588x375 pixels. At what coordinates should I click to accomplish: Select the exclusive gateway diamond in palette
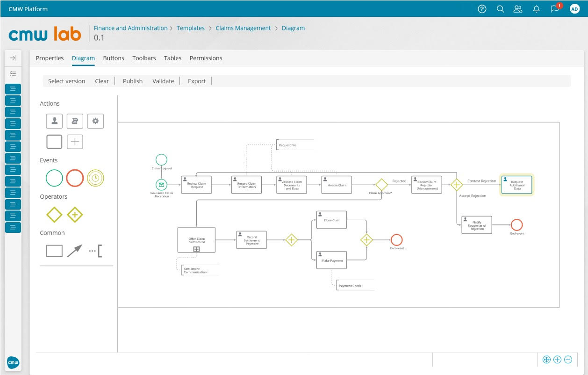click(54, 215)
